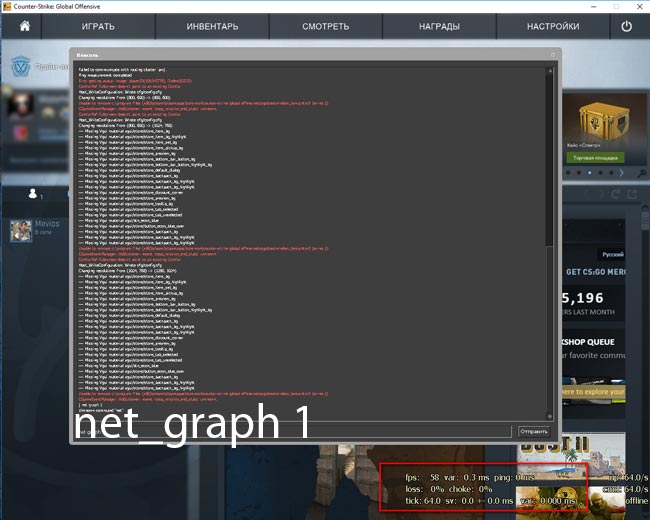This screenshot has height=520, width=650.
Task: Open the Workshop Queue heading
Action: (588, 342)
